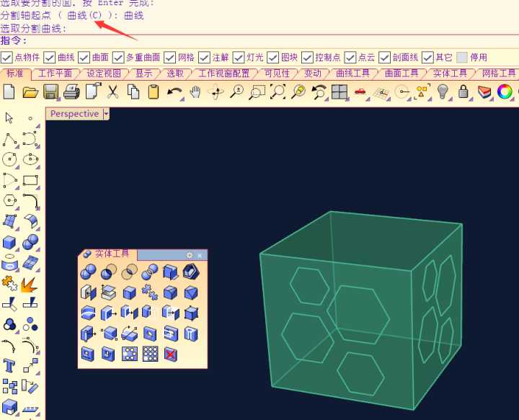Screen dimensions: 519x420
Task: Switch to the 显示 tab
Action: tap(144, 73)
